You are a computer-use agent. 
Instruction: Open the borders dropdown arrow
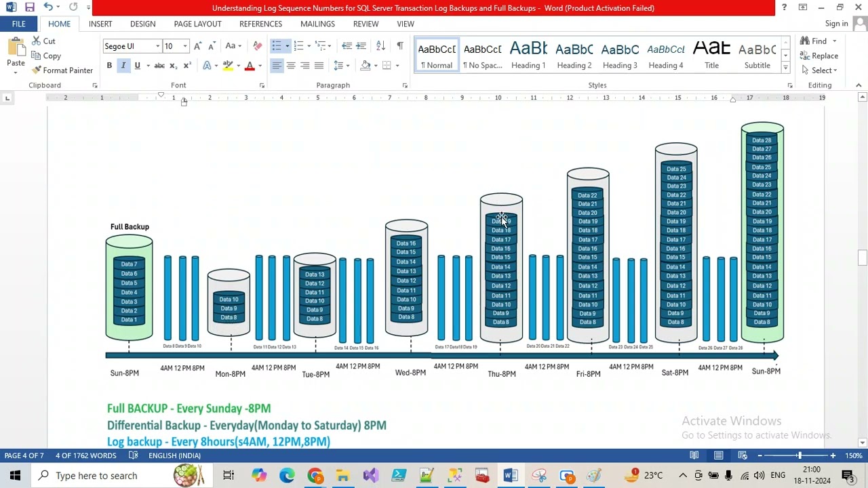[397, 66]
